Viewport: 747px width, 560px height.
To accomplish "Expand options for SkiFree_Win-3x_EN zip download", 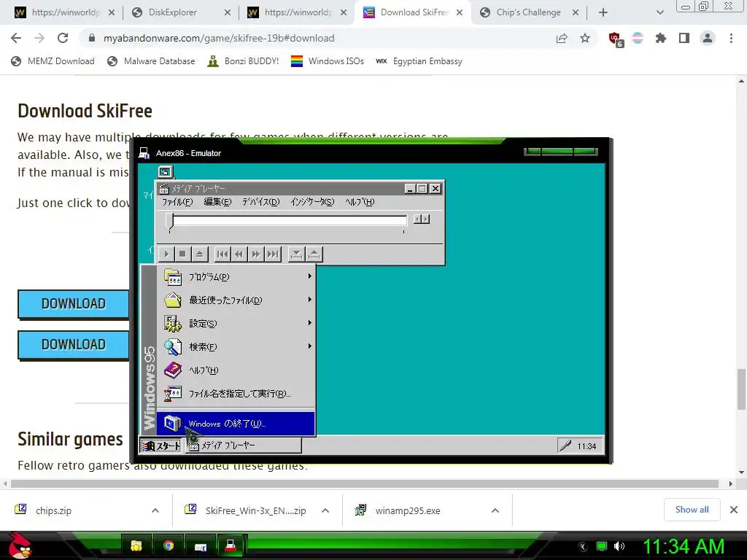I will pos(325,510).
